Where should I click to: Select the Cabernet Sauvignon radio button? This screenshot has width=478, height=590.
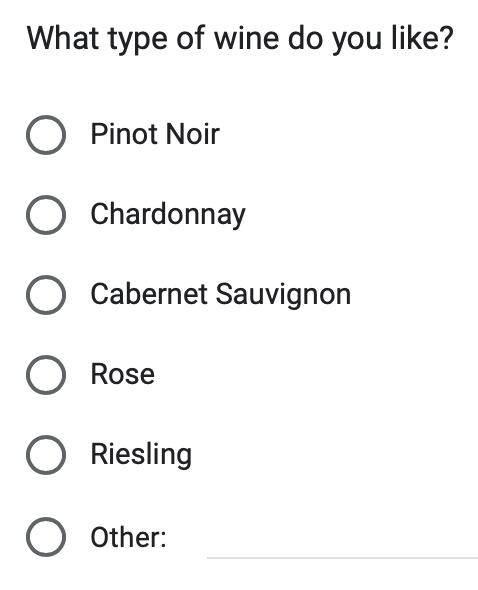[x=46, y=295]
